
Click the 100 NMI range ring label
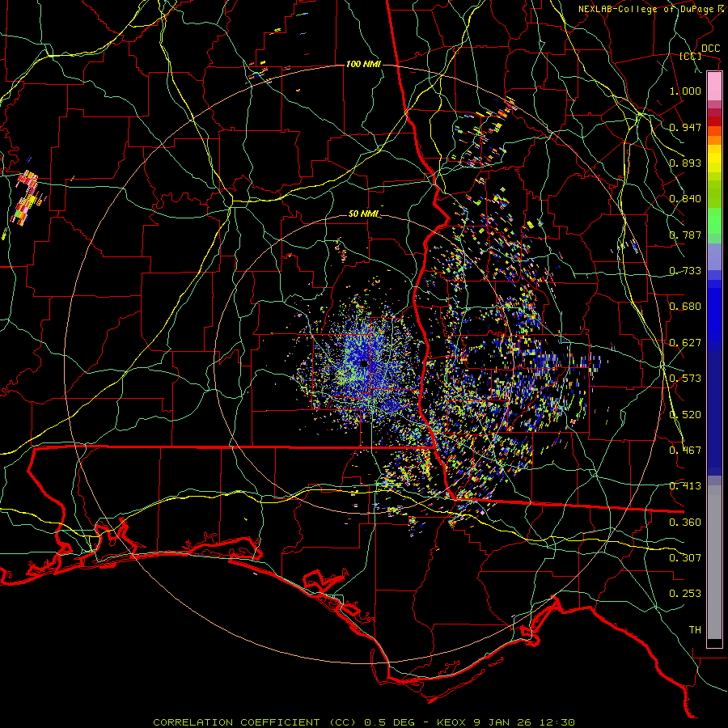click(363, 64)
